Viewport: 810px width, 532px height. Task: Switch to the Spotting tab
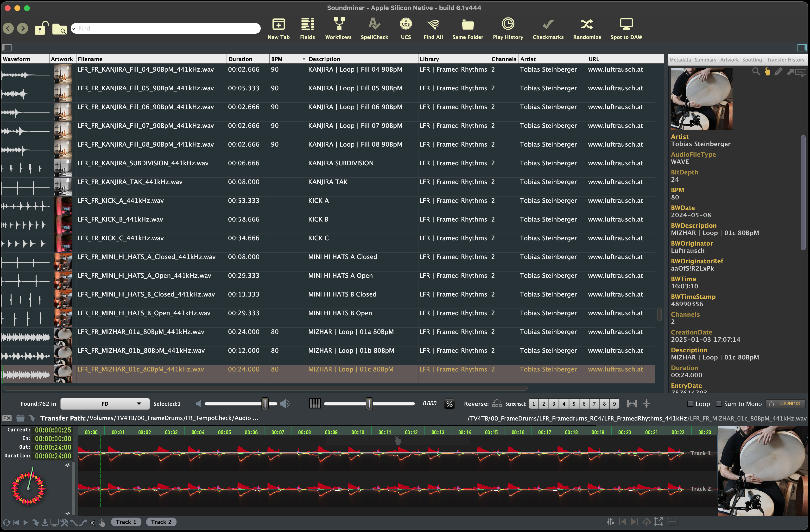tap(752, 60)
